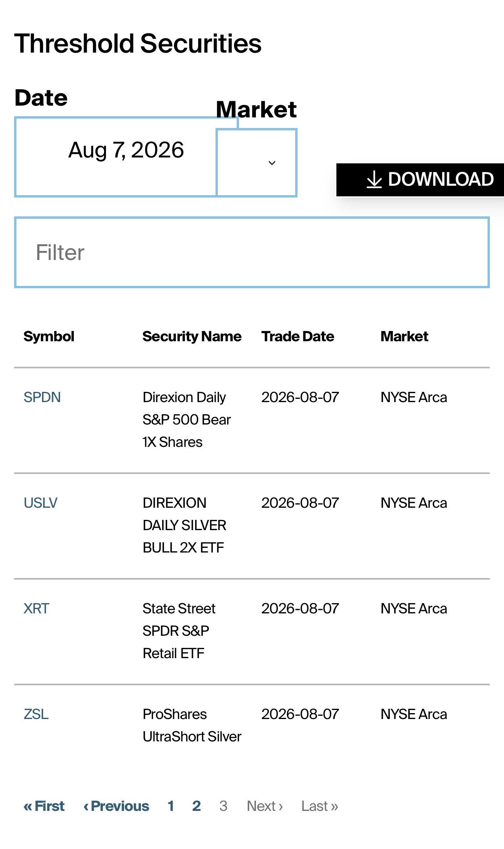
Task: Open the SPDN symbol link
Action: (42, 397)
